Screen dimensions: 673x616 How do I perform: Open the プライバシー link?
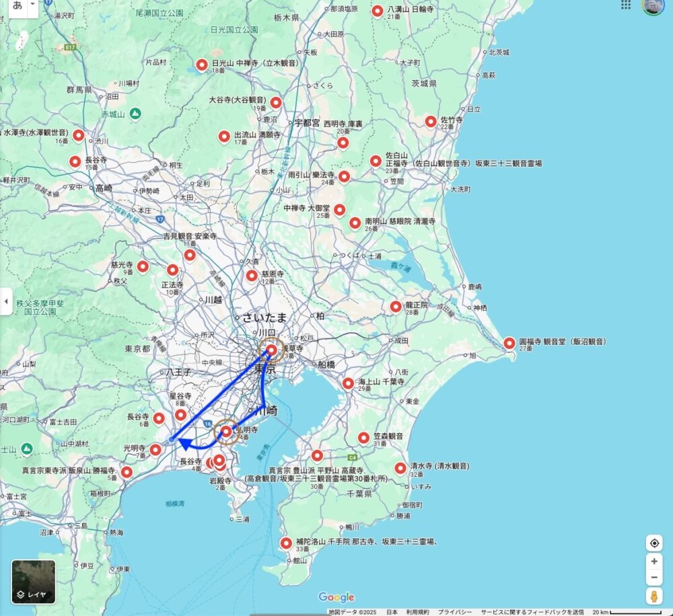pyautogui.click(x=454, y=612)
